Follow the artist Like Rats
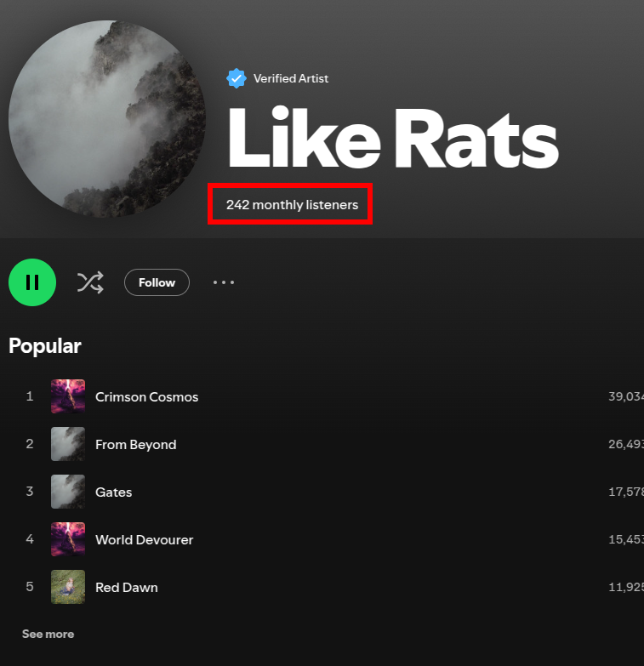644x666 pixels. point(157,282)
